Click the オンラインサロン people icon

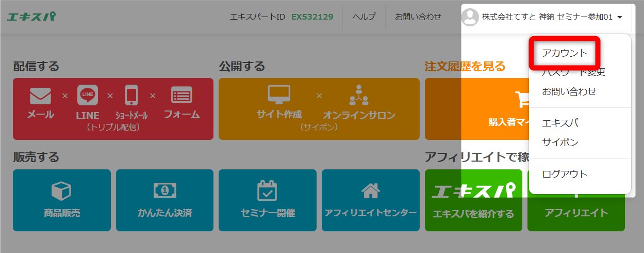[359, 95]
